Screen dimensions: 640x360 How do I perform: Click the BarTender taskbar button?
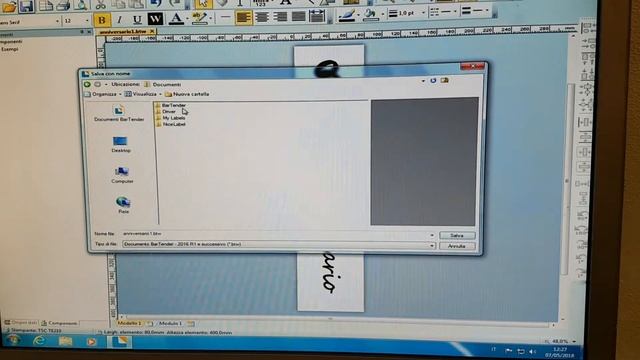[120, 342]
